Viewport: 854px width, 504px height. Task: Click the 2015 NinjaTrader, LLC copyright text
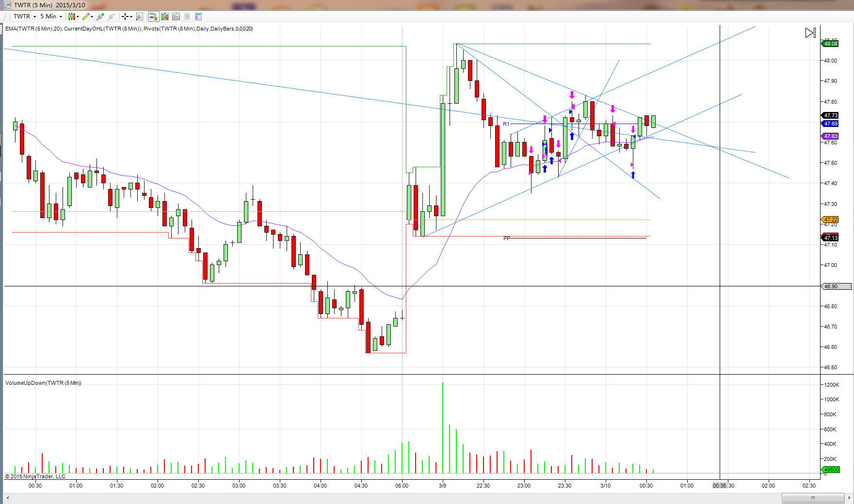click(35, 476)
